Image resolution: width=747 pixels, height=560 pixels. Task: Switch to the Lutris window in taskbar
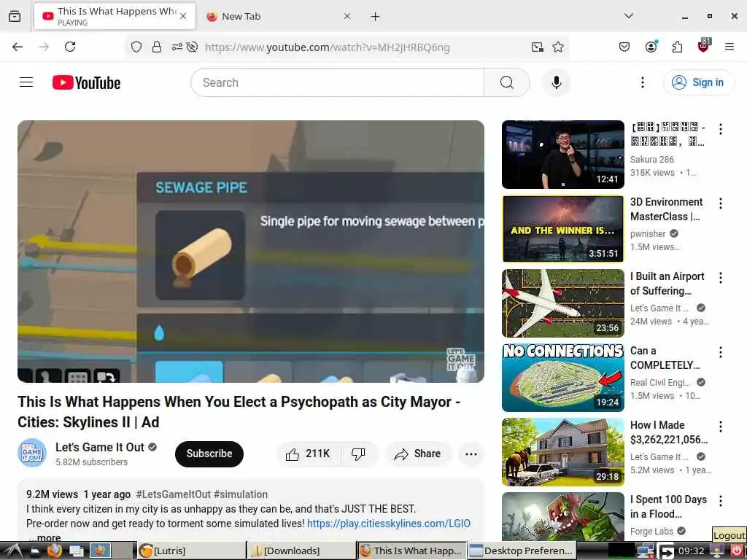click(190, 551)
